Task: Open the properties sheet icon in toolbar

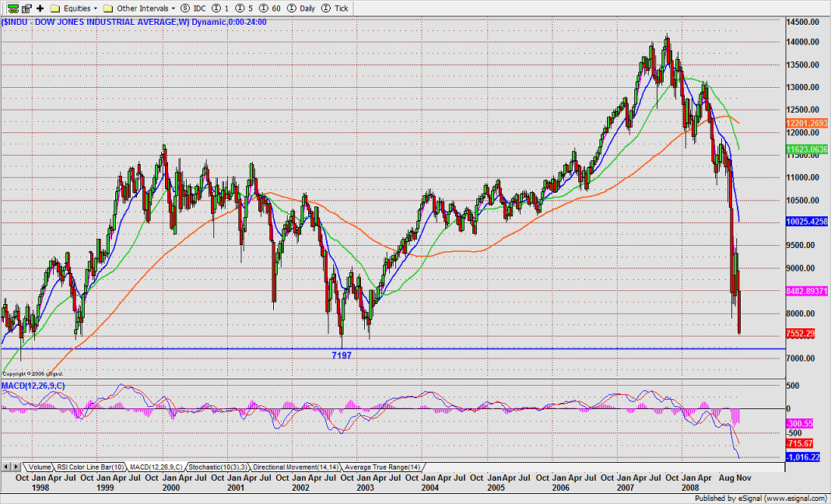Action: point(26,9)
